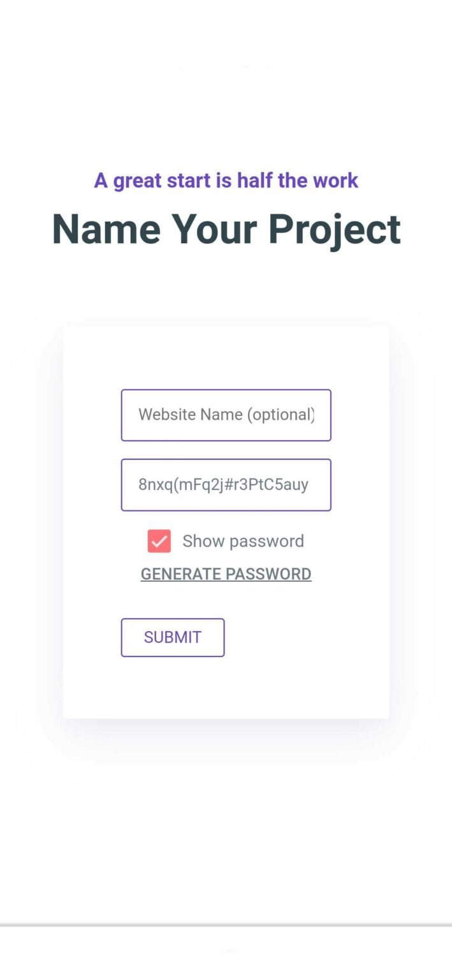Enable showing the password characters
Screen dimensions: 452x980
tap(158, 540)
